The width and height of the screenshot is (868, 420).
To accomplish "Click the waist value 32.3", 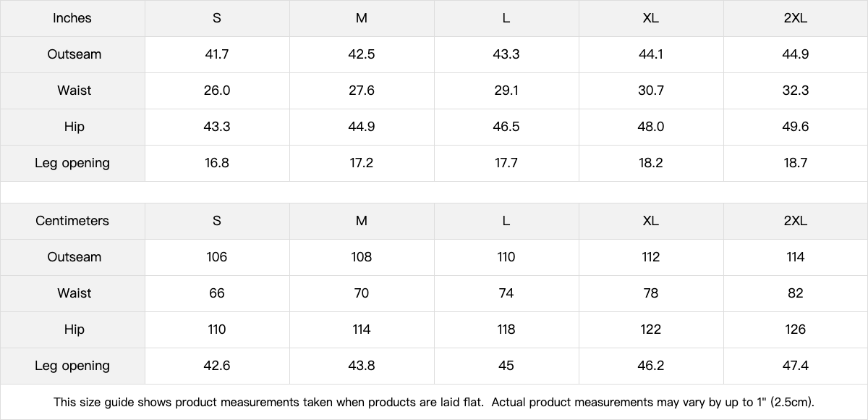I will [x=796, y=91].
